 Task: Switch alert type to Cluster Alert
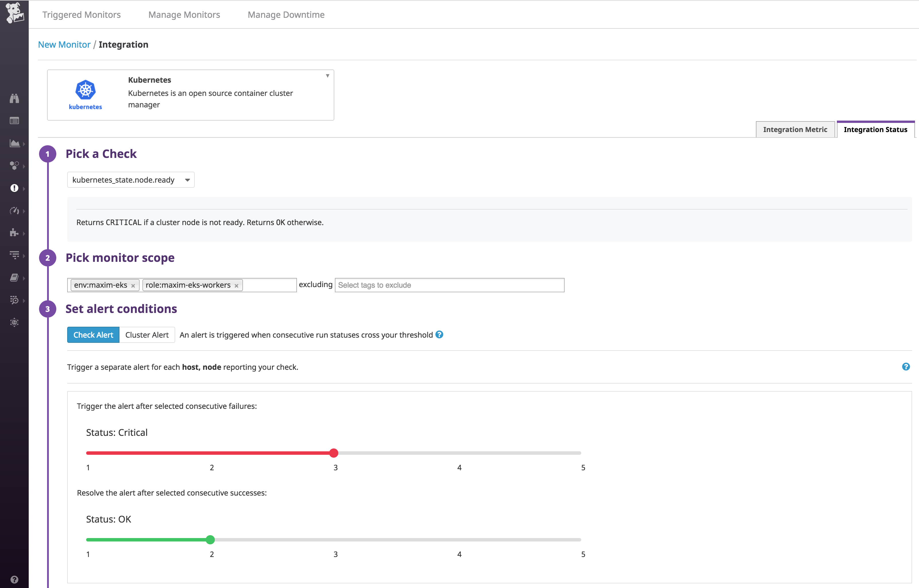click(x=147, y=334)
